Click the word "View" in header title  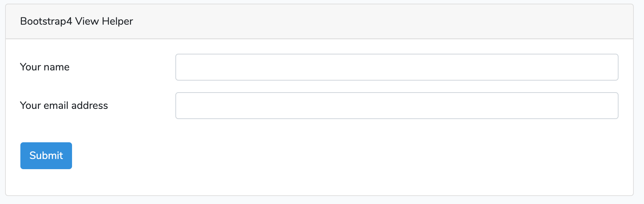click(87, 21)
